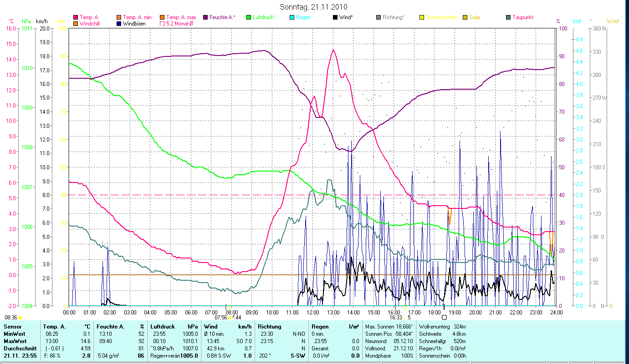Viewport: 629px width, 364px height.
Task: Click the teal Taupunkt legend square
Action: tap(508, 18)
